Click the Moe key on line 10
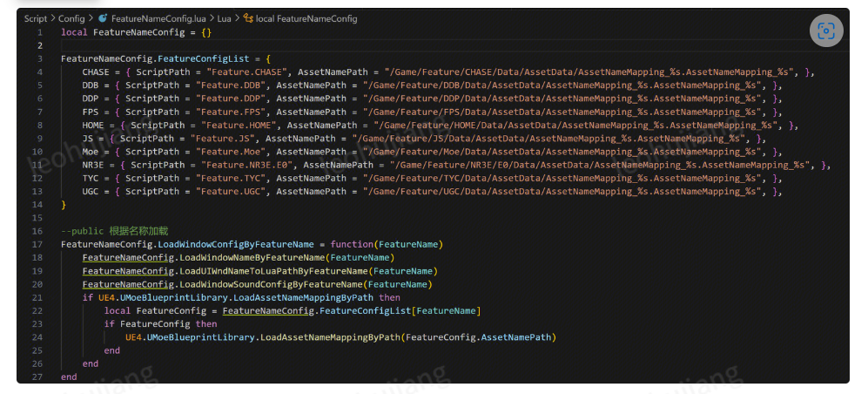The image size is (868, 394). [91, 152]
